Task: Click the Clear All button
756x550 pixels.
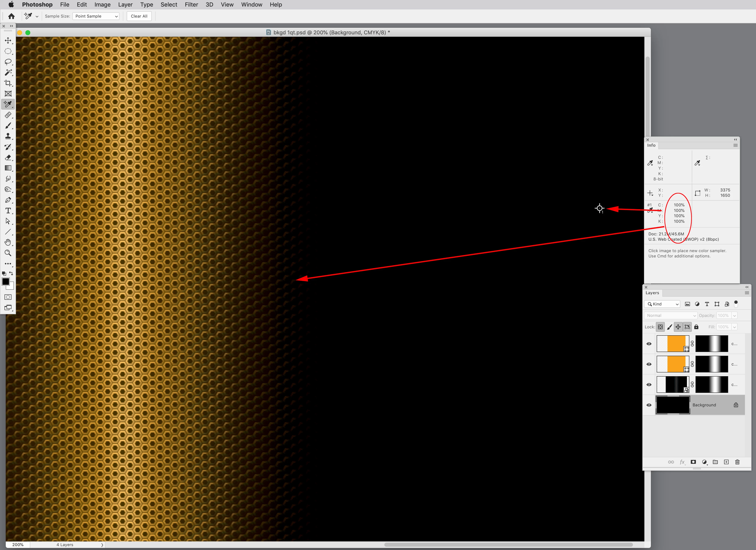Action: 139,16
